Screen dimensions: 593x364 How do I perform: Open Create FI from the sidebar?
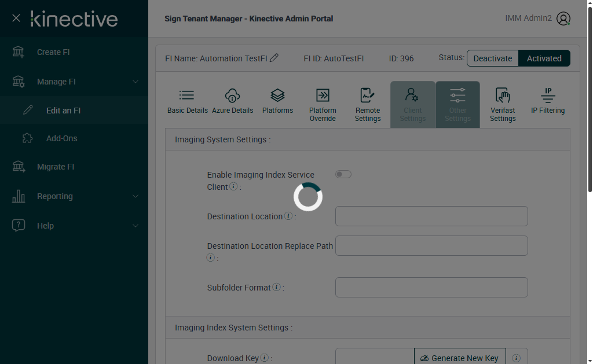[x=74, y=52]
